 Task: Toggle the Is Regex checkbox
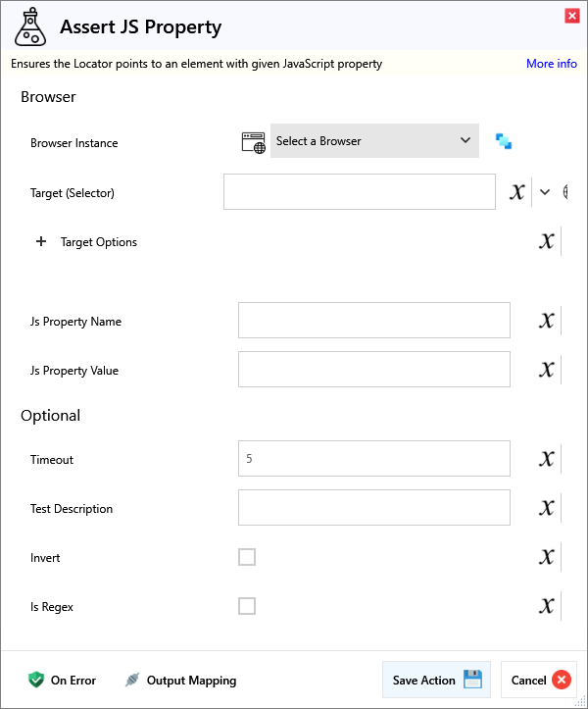247,606
